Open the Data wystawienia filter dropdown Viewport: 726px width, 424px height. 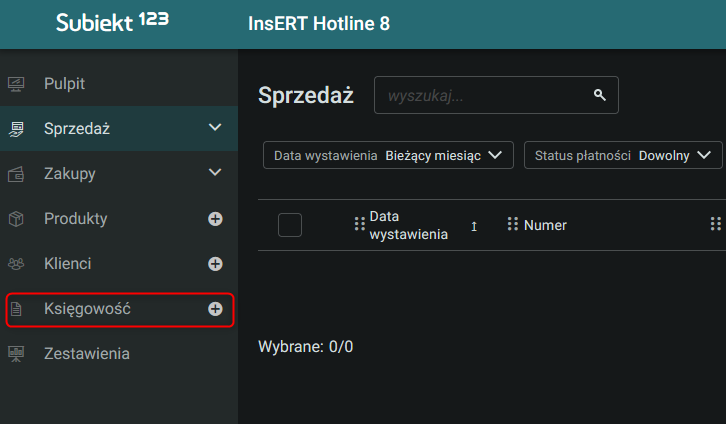(388, 155)
